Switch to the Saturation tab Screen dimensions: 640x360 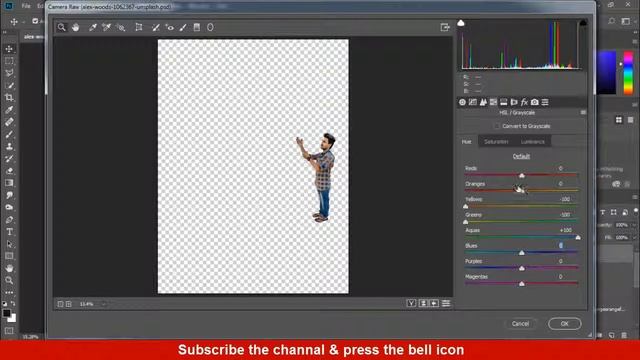point(496,142)
